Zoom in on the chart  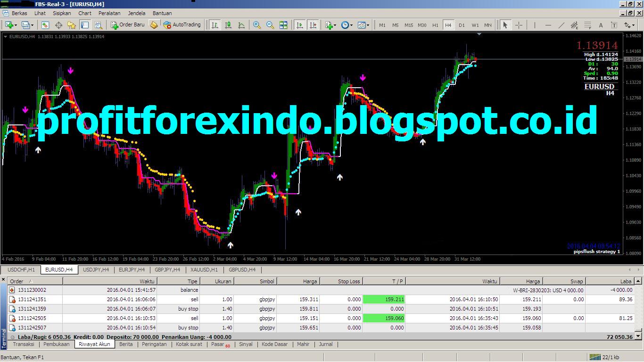[x=257, y=25]
